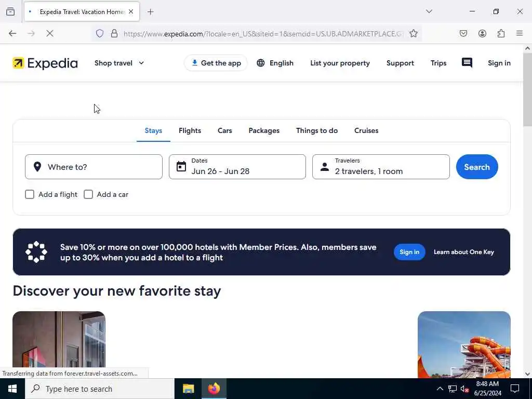532x399 pixels.
Task: Bookmark this page with the star icon
Action: click(413, 33)
